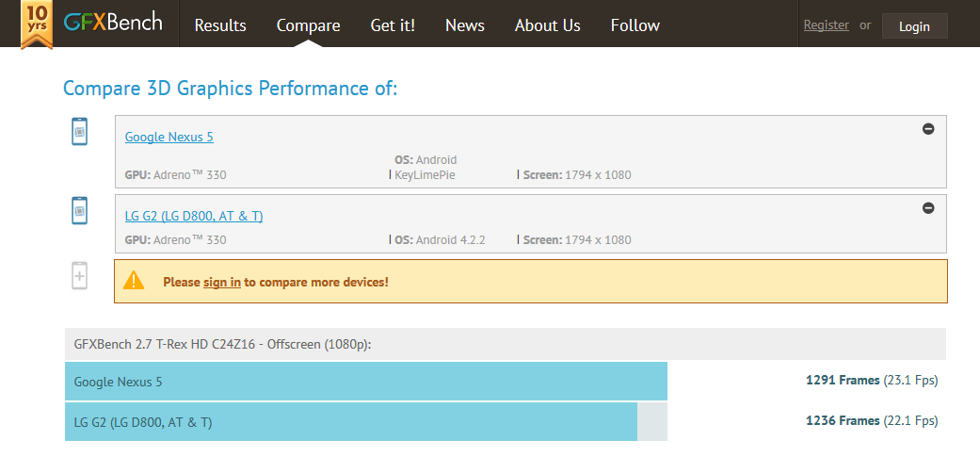Click the Register link
The image size is (980, 457).
827,25
